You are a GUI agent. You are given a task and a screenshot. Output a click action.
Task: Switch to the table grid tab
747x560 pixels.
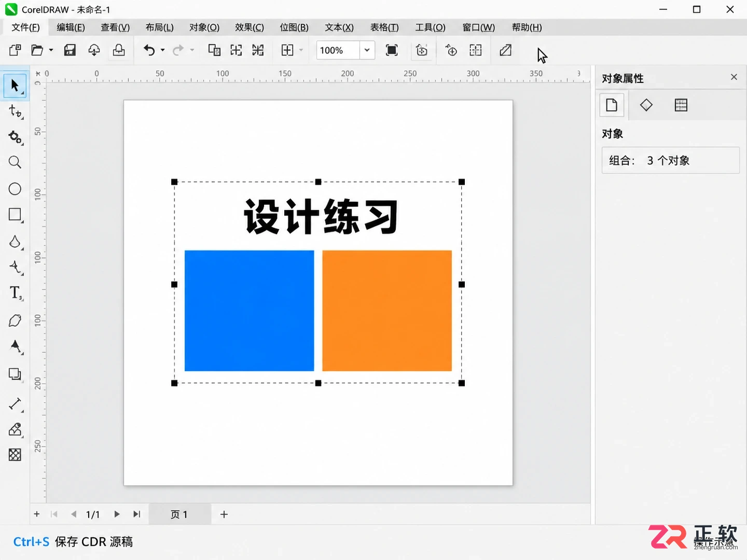pos(681,105)
